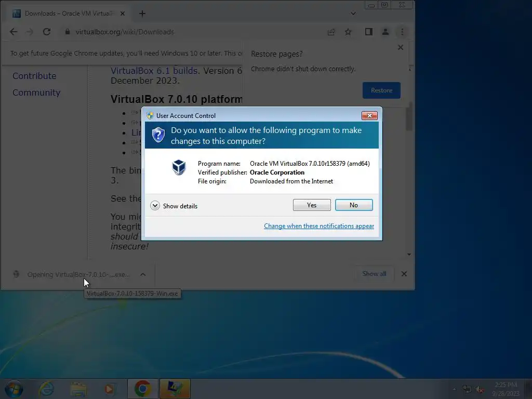Click 'Oracle Corporation' verified publisher text
Image resolution: width=532 pixels, height=399 pixels.
point(277,172)
